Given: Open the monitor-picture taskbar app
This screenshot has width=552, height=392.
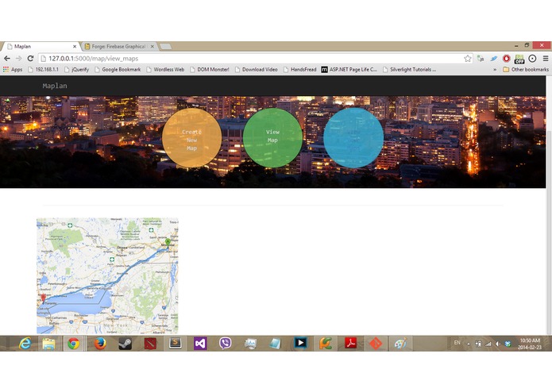Looking at the screenshot, I should point(250,343).
